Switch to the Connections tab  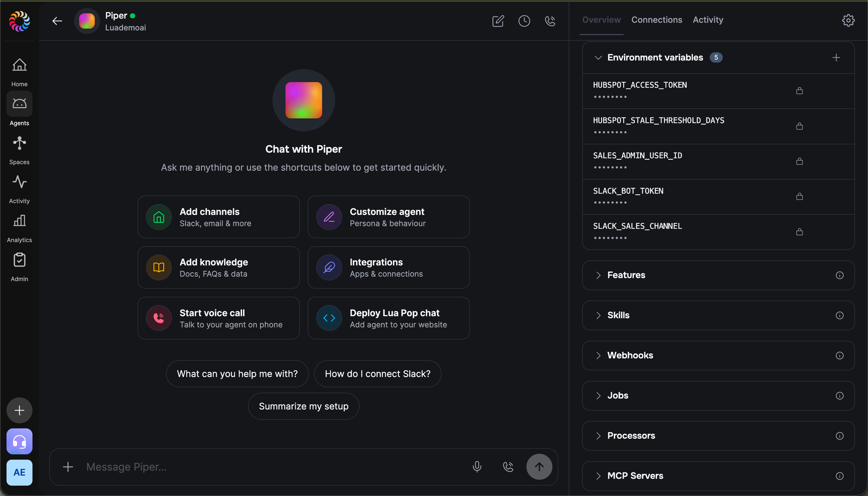tap(657, 20)
